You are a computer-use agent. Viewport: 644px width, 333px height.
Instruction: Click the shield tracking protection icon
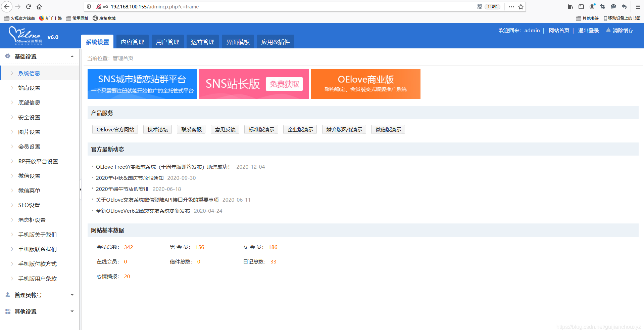pyautogui.click(x=89, y=7)
